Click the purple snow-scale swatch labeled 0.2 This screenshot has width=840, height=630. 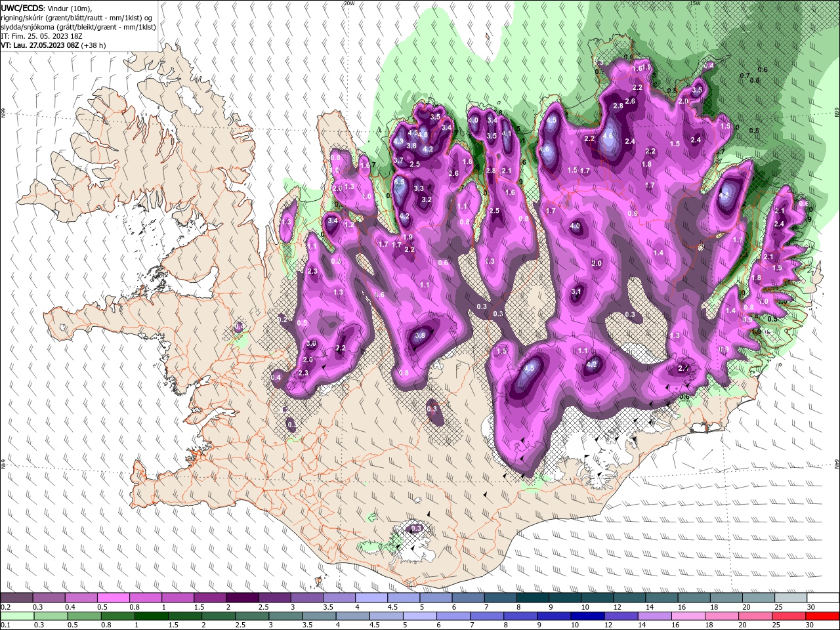point(16,598)
